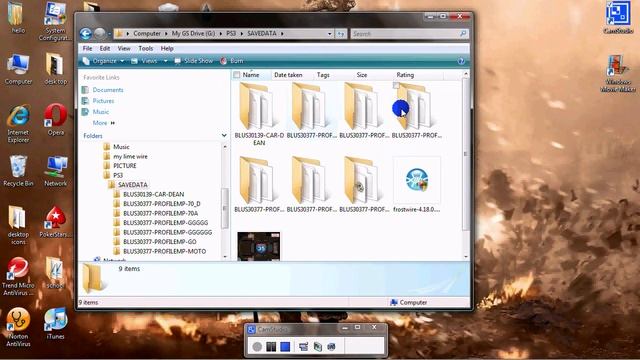The width and height of the screenshot is (640, 360).
Task: Select the iTunes desktop shortcut
Action: pos(56,324)
